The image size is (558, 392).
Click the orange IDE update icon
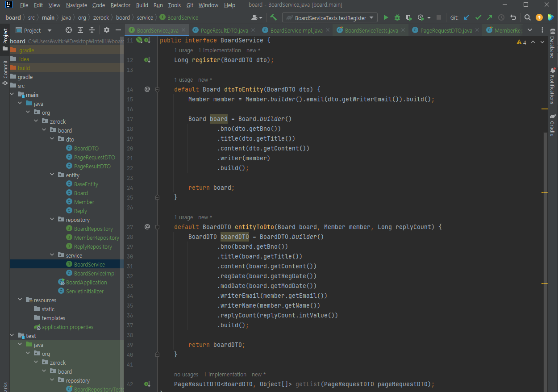539,18
